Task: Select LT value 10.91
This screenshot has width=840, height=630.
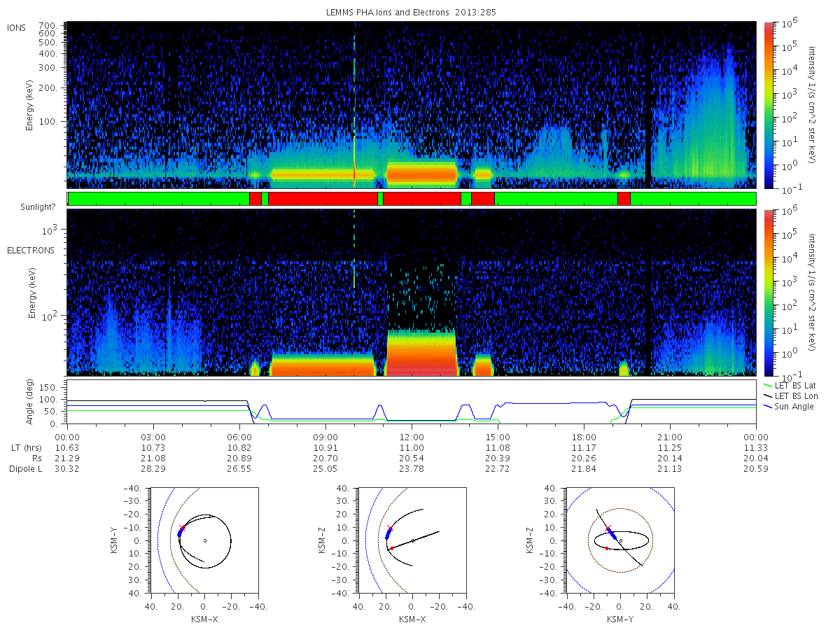Action: [x=325, y=447]
